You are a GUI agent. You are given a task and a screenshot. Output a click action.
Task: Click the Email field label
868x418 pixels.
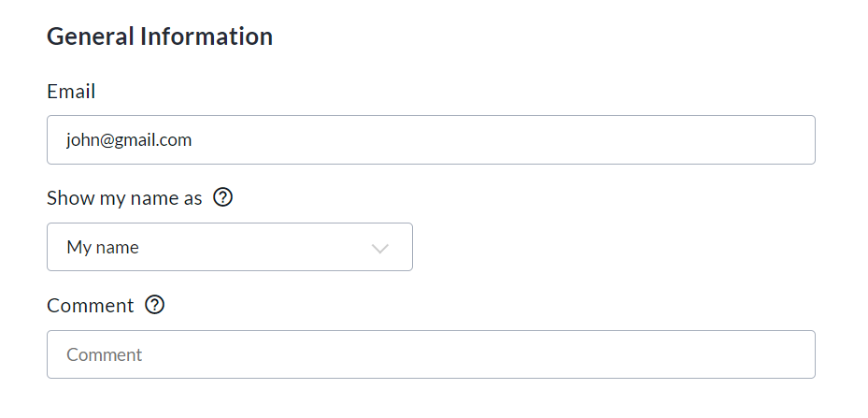(x=71, y=92)
